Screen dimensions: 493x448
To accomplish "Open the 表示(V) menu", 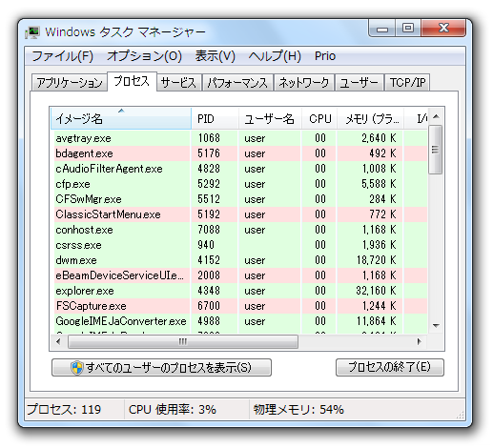I will 216,56.
